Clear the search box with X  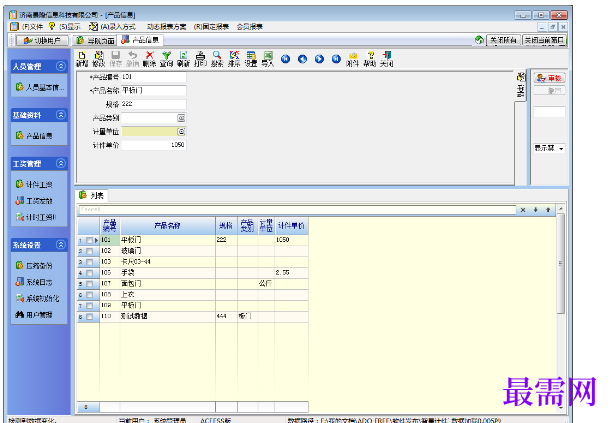click(523, 210)
